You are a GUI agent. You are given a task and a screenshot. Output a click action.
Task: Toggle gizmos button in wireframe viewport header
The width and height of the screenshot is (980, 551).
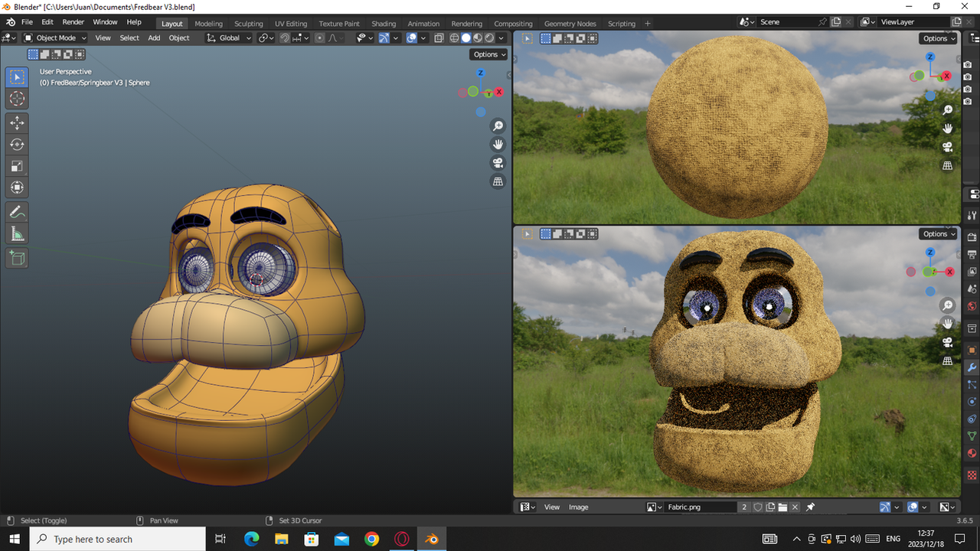[384, 37]
